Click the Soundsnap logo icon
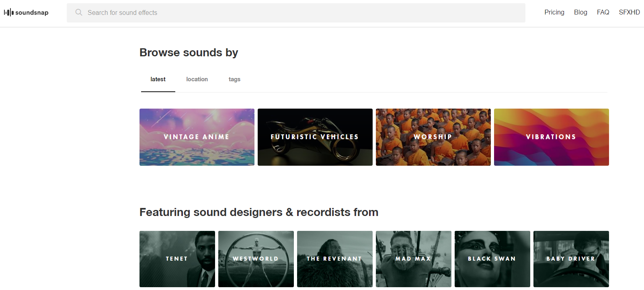The width and height of the screenshot is (644, 290). [9, 12]
